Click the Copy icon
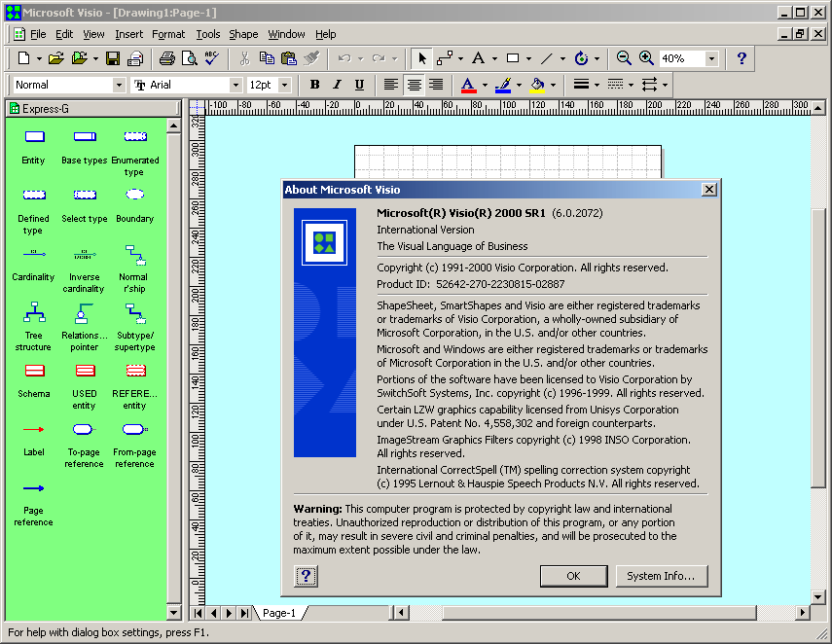Viewport: 832px width, 644px height. click(267, 58)
